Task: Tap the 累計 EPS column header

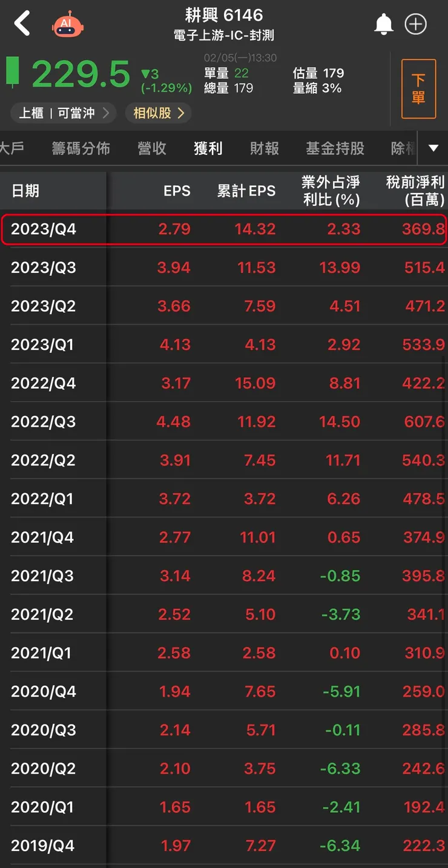Action: pyautogui.click(x=246, y=191)
